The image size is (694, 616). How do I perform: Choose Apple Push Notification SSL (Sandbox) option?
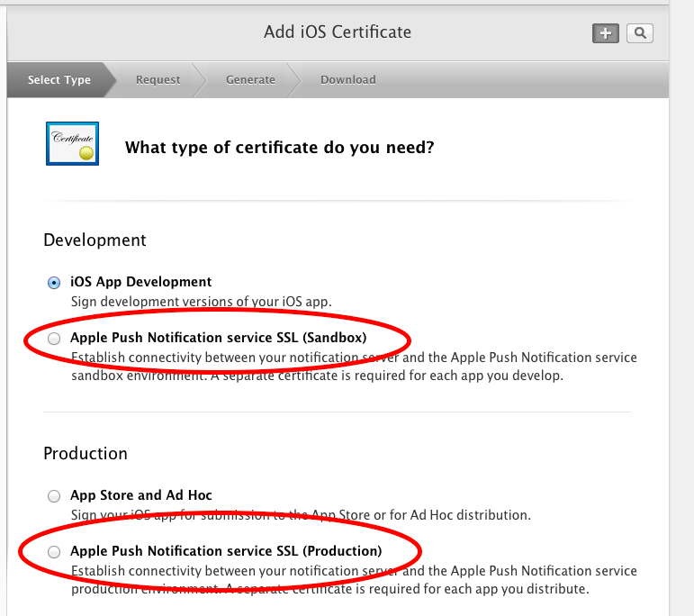(54, 339)
